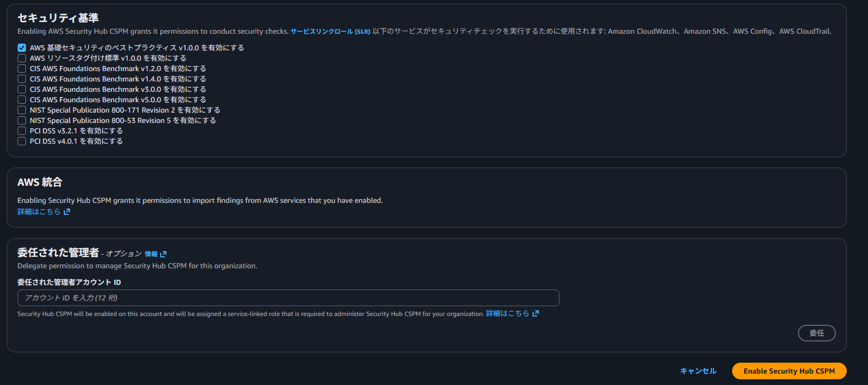Screen dimensions: 868x385
Task: Open 詳細はこちら link in AWS 統合 section
Action: [x=39, y=212]
